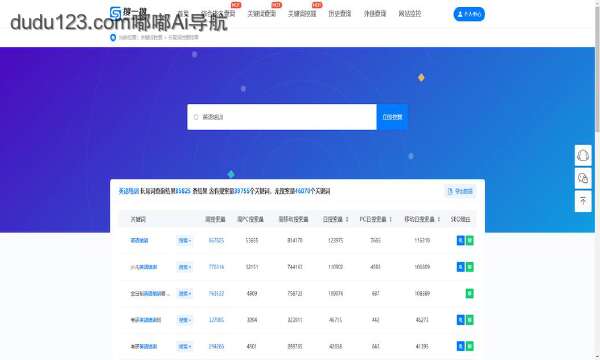Click the back-to-top arrow icon
600x360 pixels.
(583, 200)
